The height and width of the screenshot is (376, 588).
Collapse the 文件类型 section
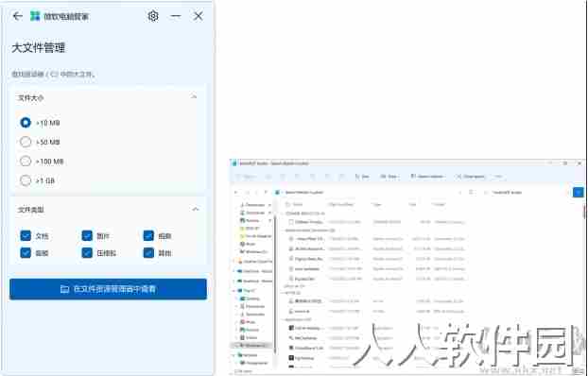[x=196, y=209]
